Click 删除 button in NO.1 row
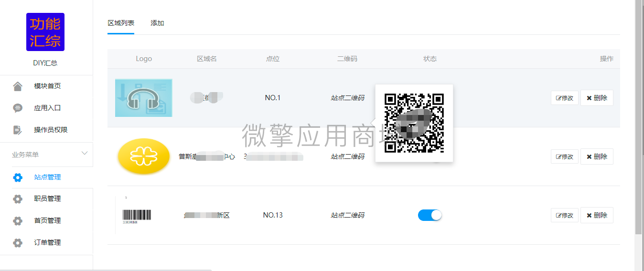 coord(597,98)
